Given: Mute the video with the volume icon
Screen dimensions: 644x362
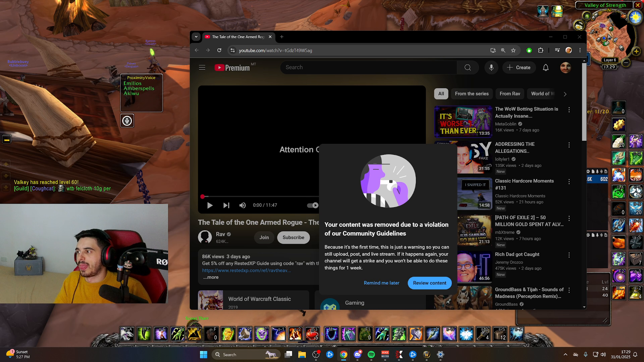Looking at the screenshot, I should (243, 205).
